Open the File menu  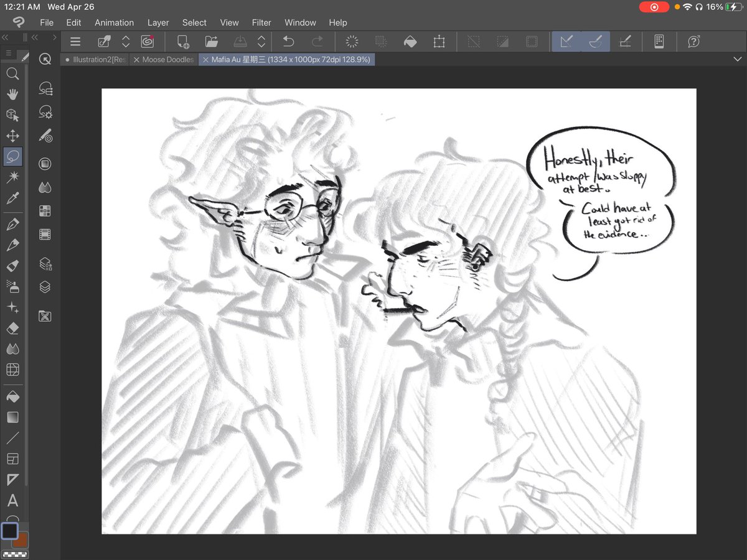click(x=47, y=22)
